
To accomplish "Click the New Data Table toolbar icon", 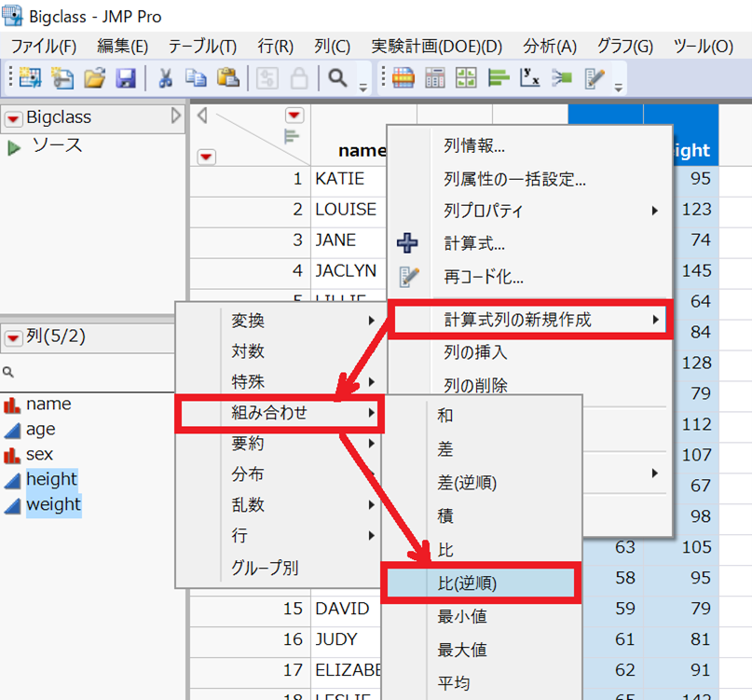I will coord(30,77).
